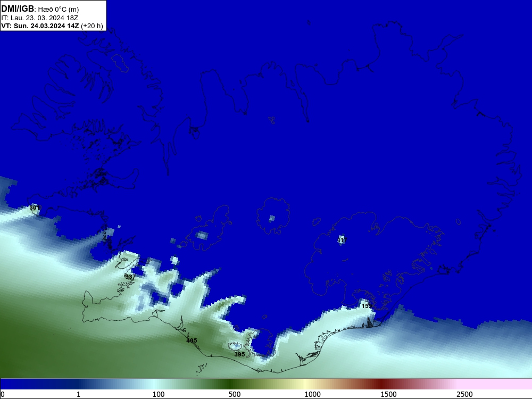
Task: Click the pale yellow band of the color bar
Action: pos(305,384)
